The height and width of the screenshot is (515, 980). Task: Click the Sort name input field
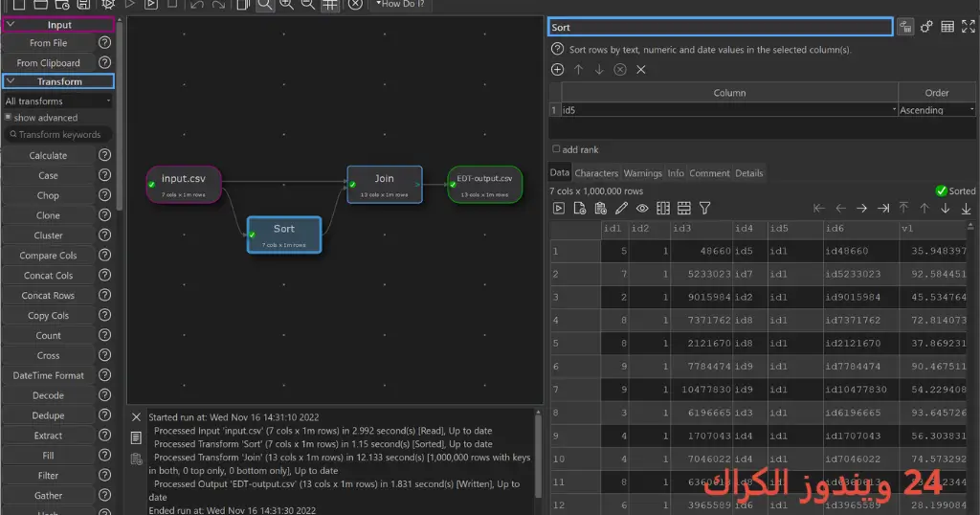[x=720, y=27]
